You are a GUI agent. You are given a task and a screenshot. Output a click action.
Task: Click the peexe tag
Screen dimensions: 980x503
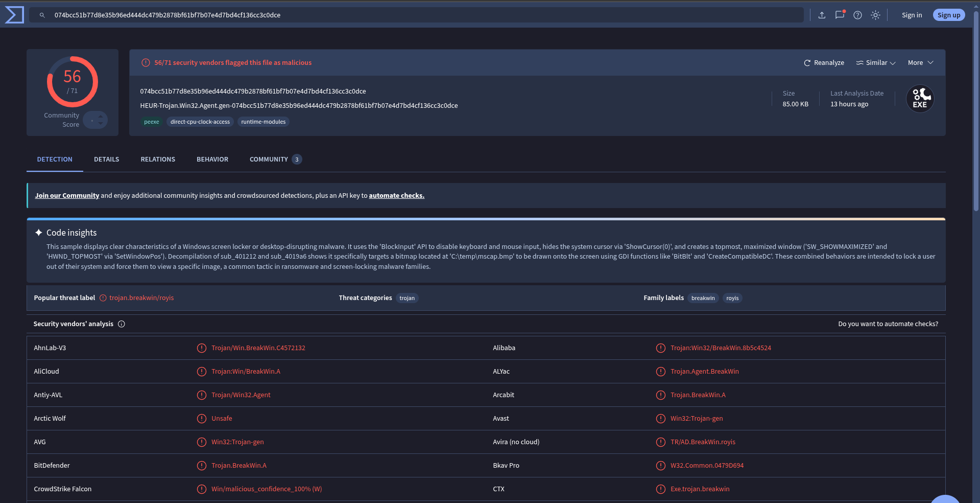tap(152, 122)
